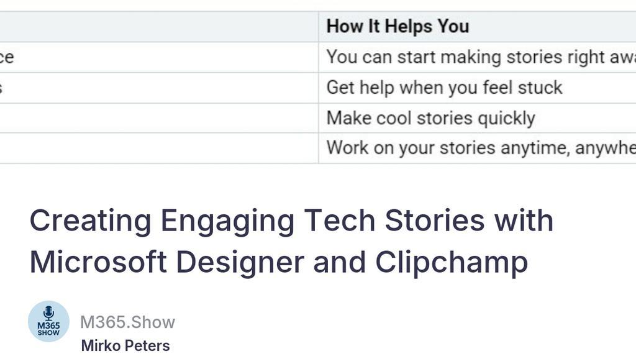
Task: Select the "Make cool stories quickly" cell
Action: [x=430, y=118]
